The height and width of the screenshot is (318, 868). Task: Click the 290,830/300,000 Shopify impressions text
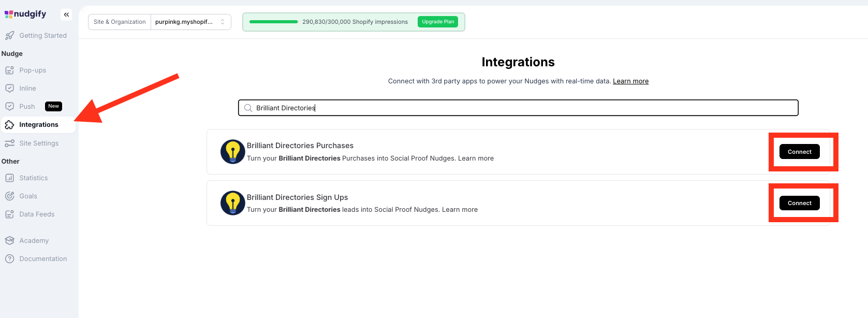[x=355, y=22]
